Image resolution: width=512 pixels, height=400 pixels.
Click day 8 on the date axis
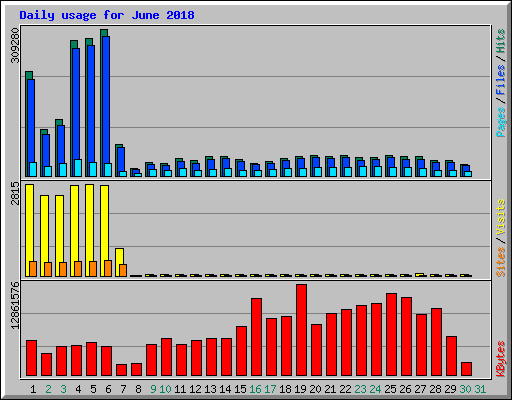138,389
